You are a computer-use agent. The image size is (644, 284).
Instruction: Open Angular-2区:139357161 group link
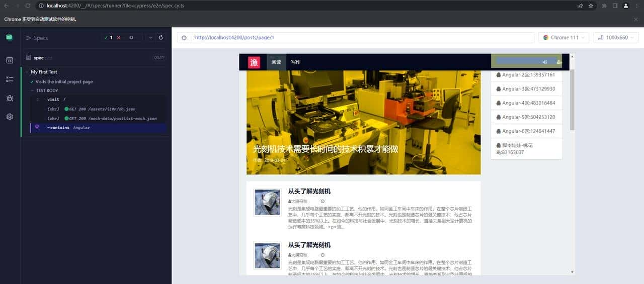(526, 75)
